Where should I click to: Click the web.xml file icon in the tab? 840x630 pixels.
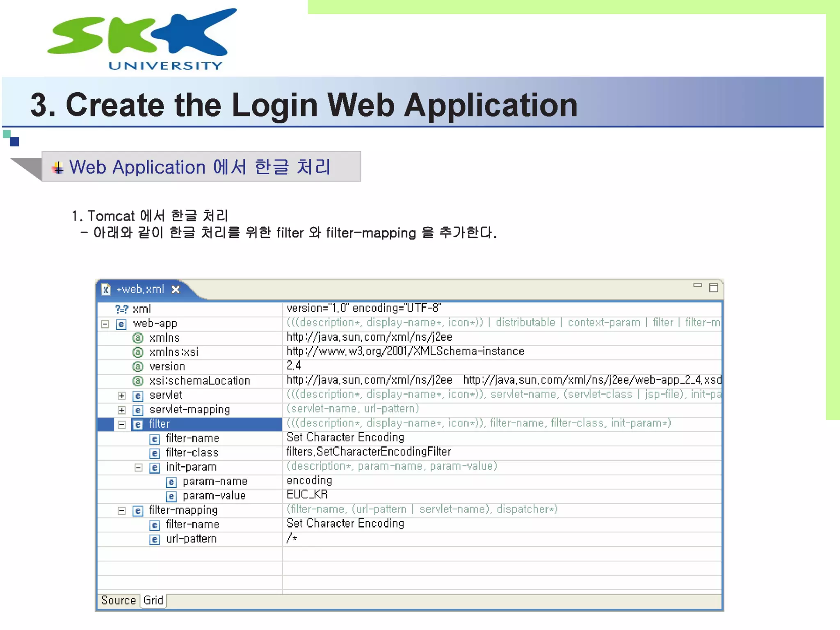(x=106, y=290)
